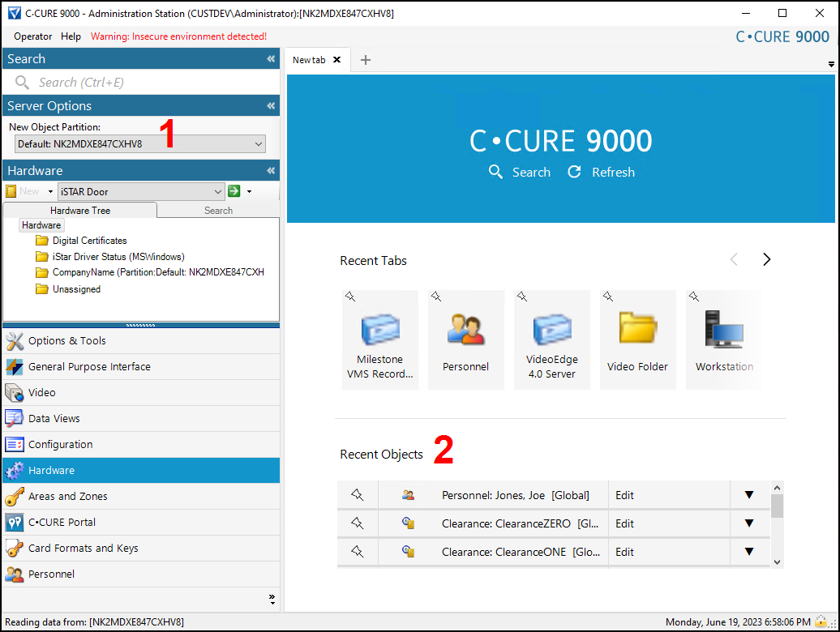The image size is (840, 632).
Task: Toggle the pin for Clearance ClearanceZERO entry
Action: pos(358,523)
